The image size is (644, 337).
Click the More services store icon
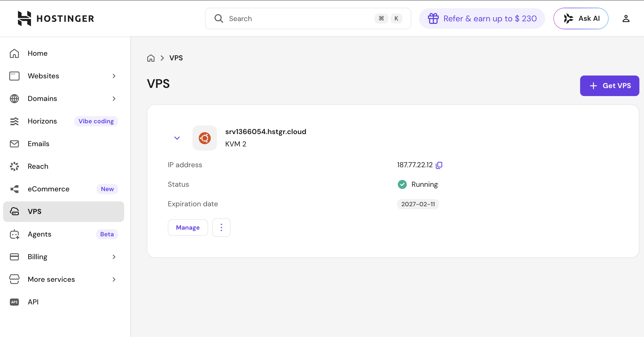pyautogui.click(x=14, y=279)
